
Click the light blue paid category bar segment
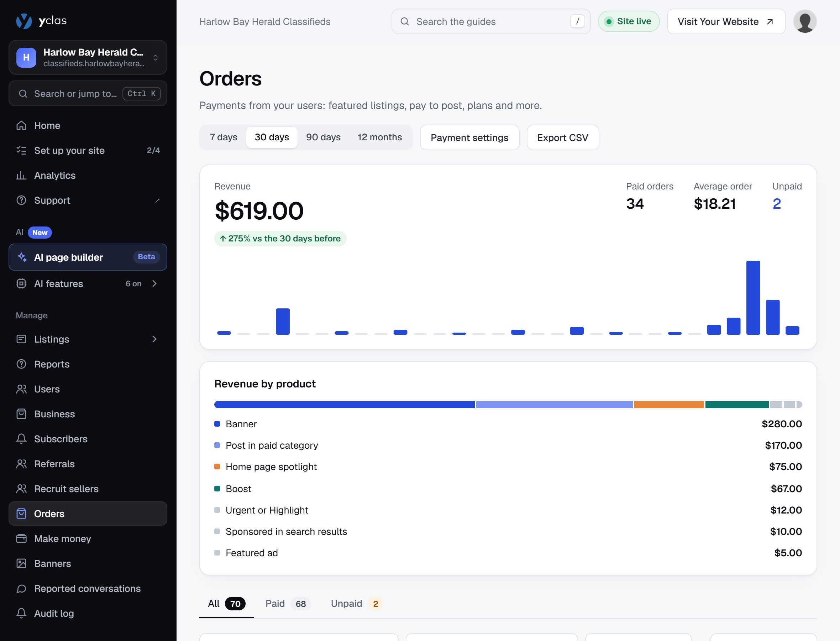pos(555,405)
